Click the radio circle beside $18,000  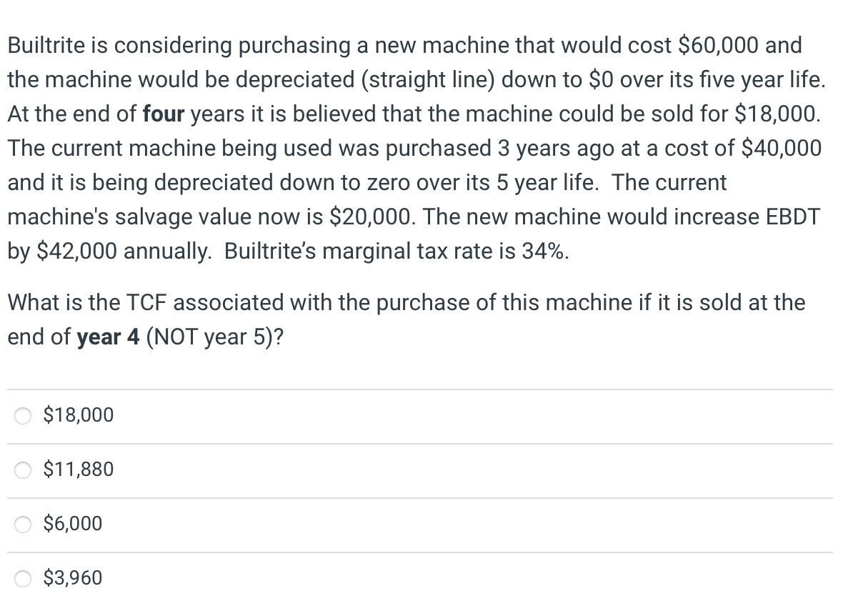(22, 414)
